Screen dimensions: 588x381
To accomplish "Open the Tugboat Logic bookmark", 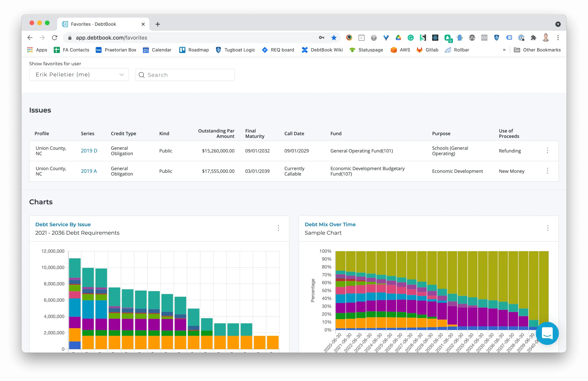I will point(235,50).
